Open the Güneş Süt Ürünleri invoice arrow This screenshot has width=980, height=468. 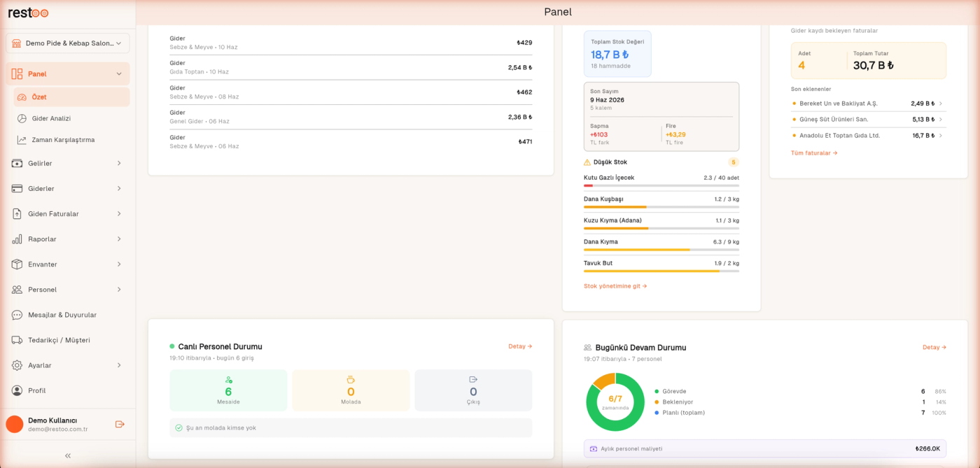941,120
